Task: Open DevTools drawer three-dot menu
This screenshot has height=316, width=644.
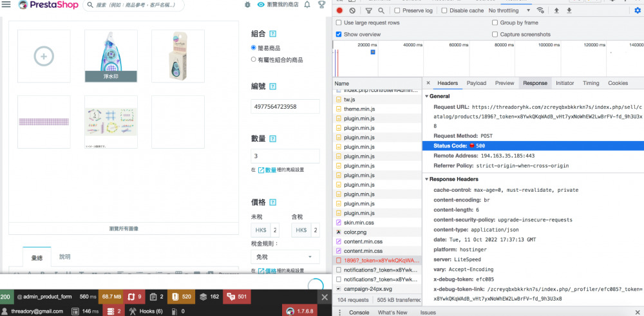Action: (x=339, y=312)
